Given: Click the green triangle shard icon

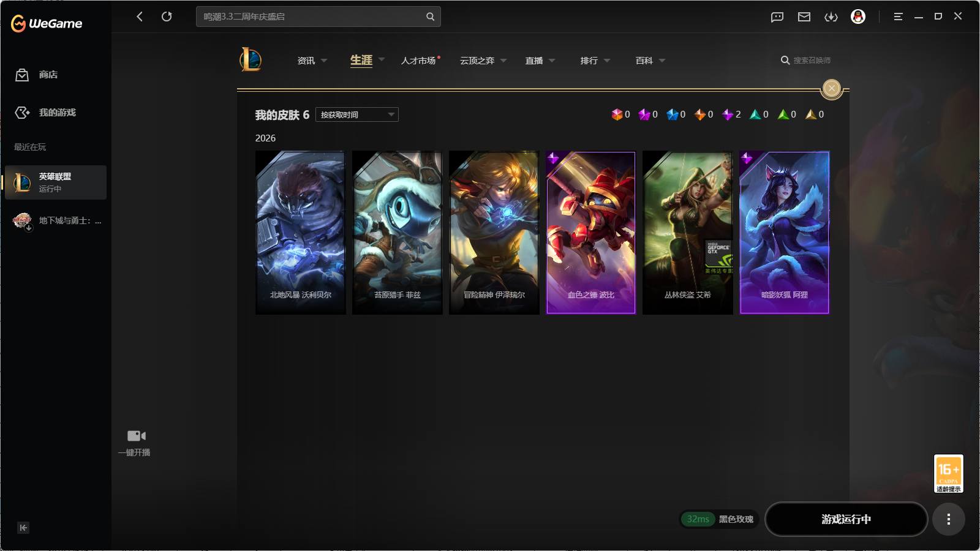Looking at the screenshot, I should click(x=783, y=114).
